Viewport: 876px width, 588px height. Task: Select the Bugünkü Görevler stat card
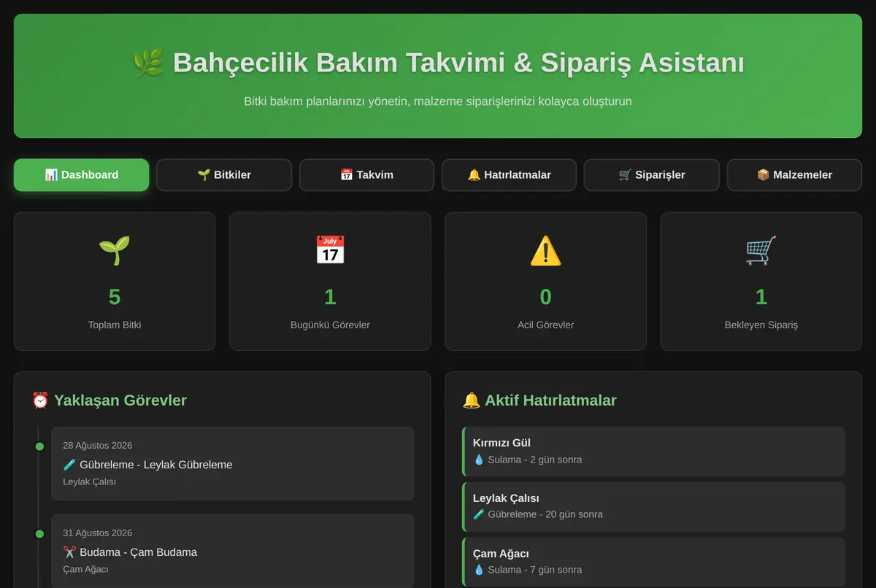tap(330, 282)
